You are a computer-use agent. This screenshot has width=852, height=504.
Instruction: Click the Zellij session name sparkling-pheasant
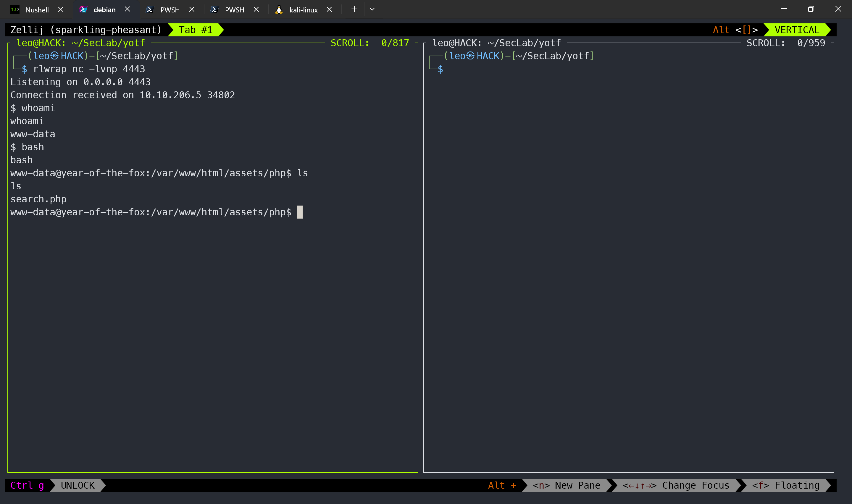click(105, 30)
